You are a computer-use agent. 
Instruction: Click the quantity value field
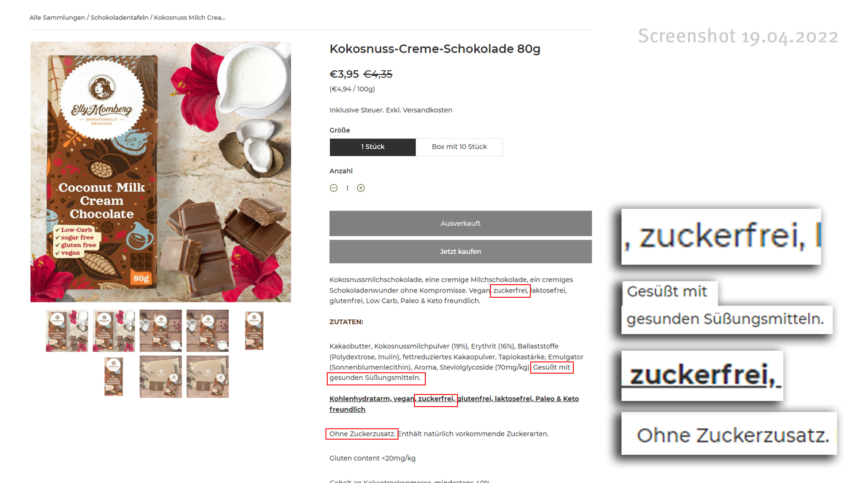[347, 188]
